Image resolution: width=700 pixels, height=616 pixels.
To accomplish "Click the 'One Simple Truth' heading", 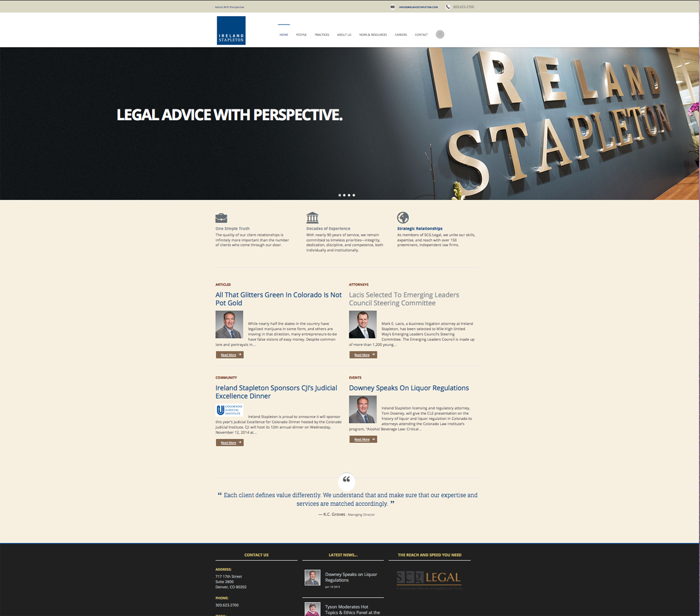I will click(232, 228).
